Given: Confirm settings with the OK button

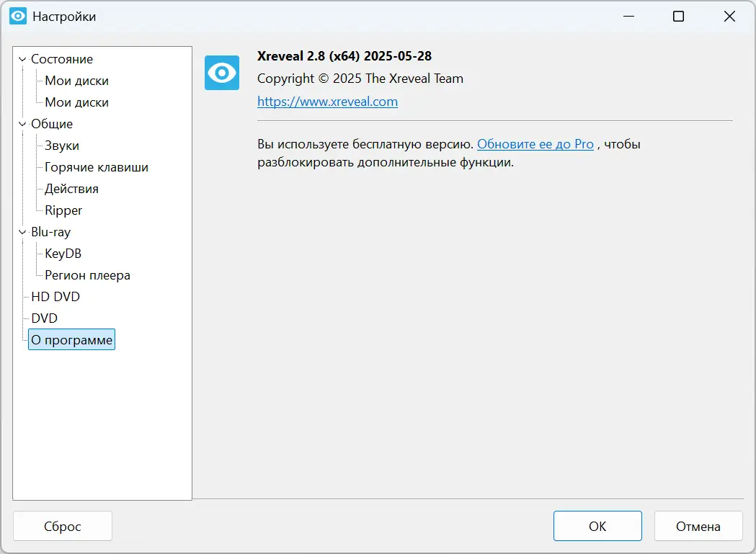Looking at the screenshot, I should click(597, 526).
